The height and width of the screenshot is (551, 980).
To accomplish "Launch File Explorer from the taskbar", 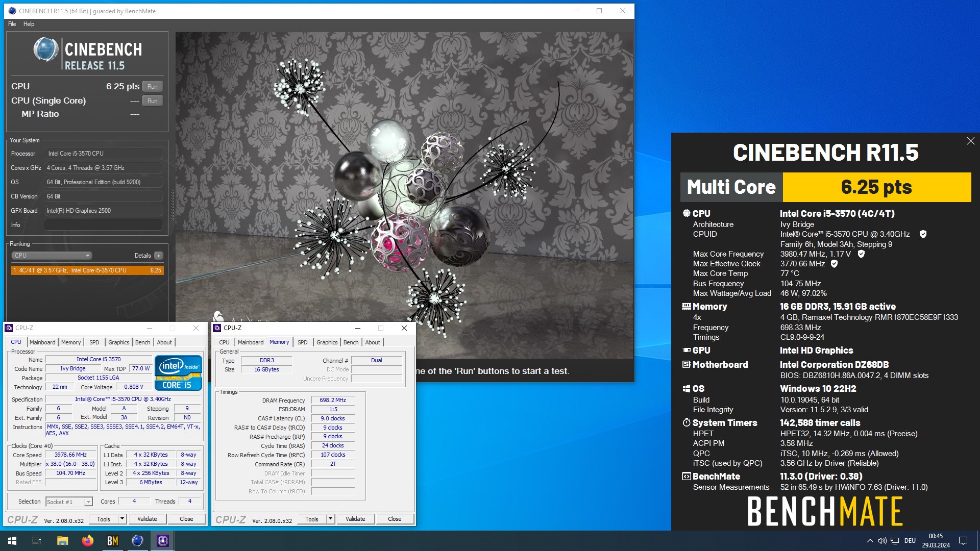I will (x=62, y=541).
